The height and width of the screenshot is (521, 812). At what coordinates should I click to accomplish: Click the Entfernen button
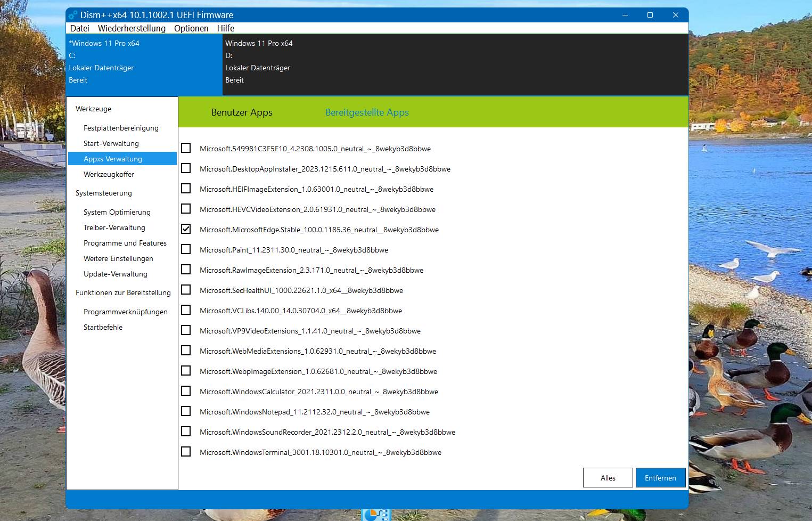660,478
